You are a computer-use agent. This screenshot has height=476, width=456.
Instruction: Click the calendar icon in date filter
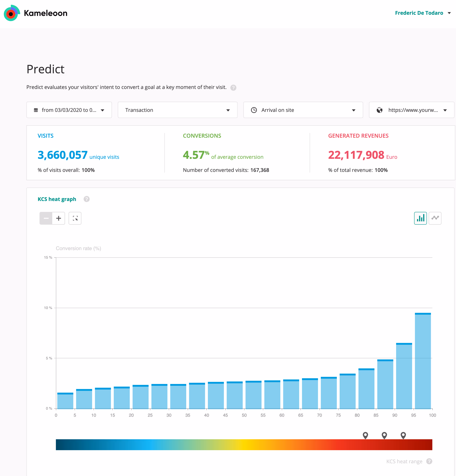tap(36, 110)
